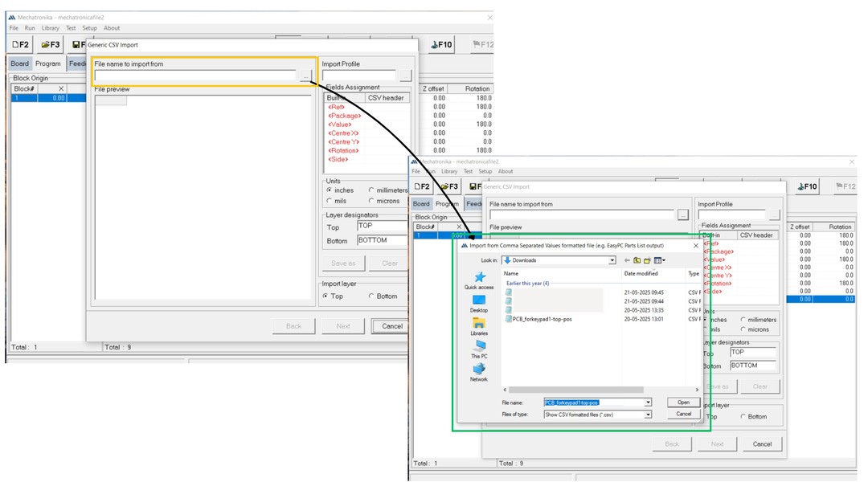Click the back arrow in the file browser toolbar
This screenshot has height=482, width=868.
click(x=627, y=260)
